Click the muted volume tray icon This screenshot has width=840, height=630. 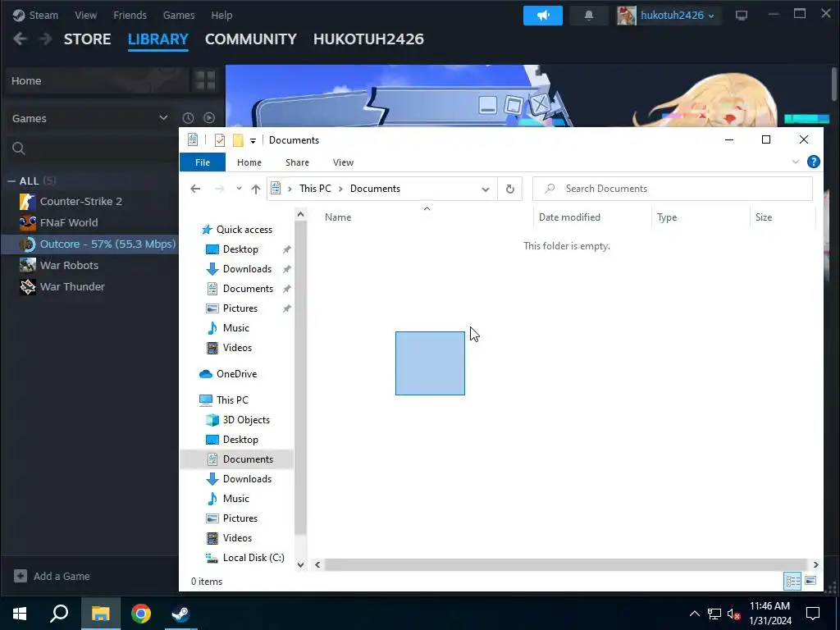tap(734, 614)
